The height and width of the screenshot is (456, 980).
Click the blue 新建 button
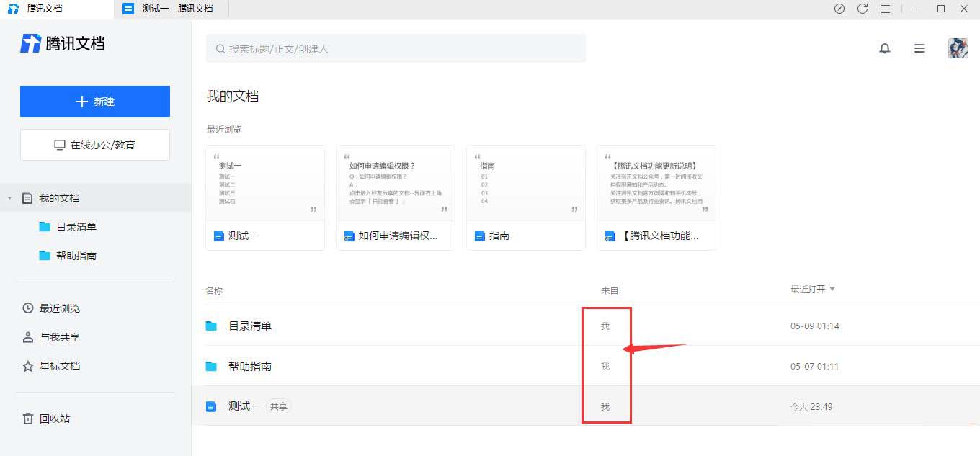pyautogui.click(x=95, y=102)
